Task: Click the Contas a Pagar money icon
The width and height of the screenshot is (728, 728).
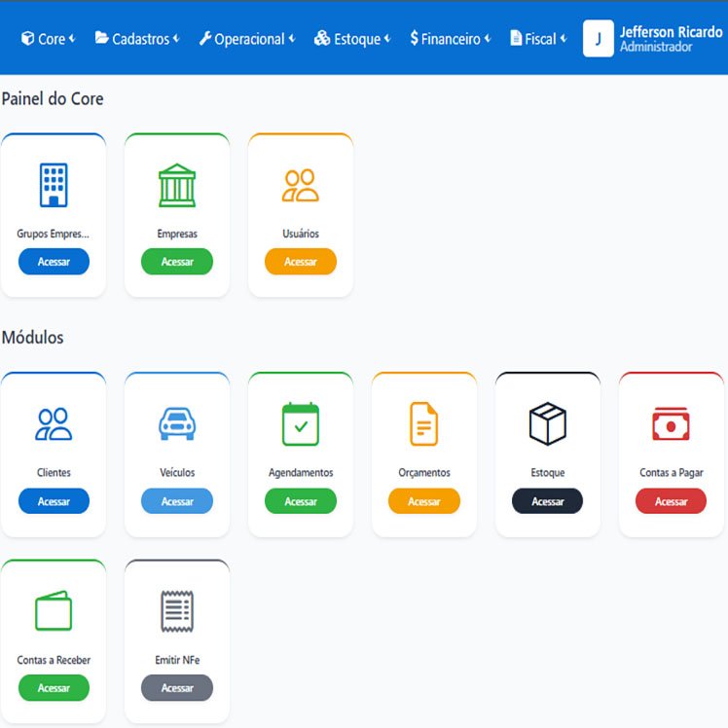Action: point(671,424)
